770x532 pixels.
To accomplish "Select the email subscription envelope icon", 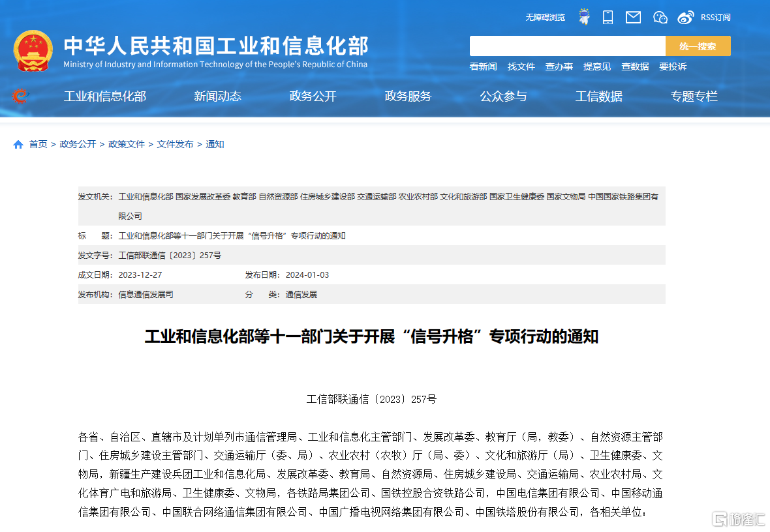I will tap(632, 18).
